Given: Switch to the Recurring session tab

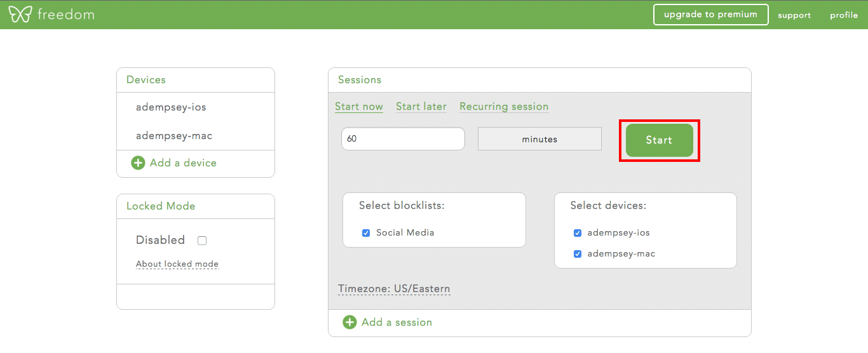Looking at the screenshot, I should 504,107.
